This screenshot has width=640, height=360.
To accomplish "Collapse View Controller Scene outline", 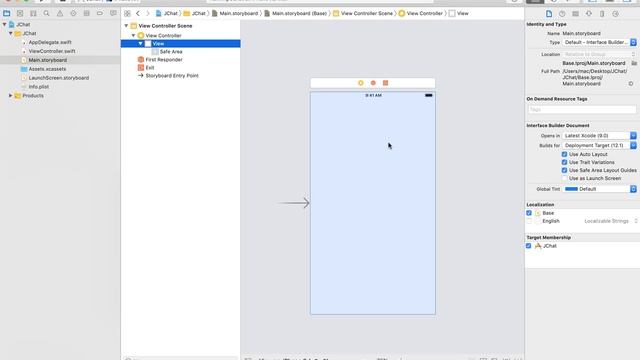I will 126,26.
